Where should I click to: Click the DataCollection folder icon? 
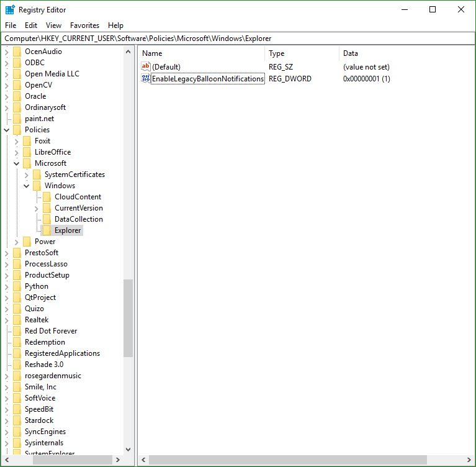(47, 219)
